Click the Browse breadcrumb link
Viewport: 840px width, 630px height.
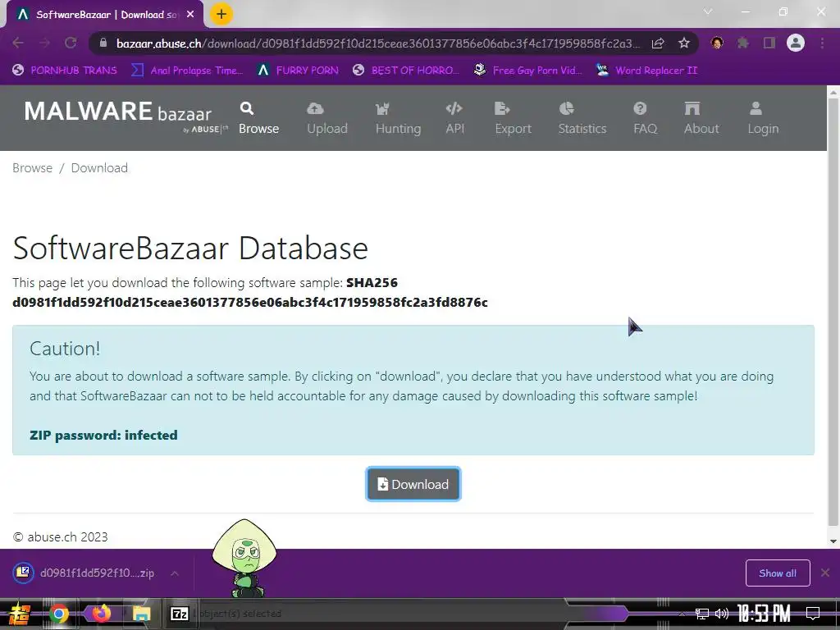(x=32, y=168)
